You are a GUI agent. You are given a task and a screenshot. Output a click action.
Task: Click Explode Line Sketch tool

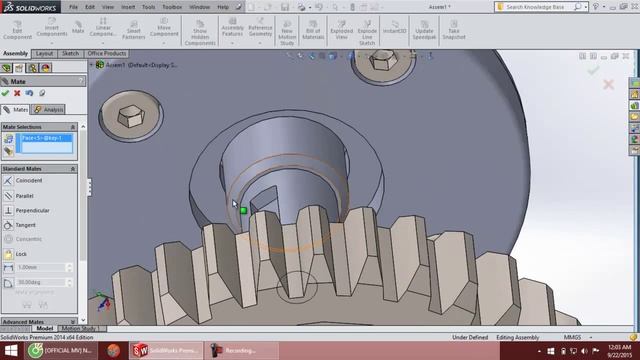click(x=367, y=33)
